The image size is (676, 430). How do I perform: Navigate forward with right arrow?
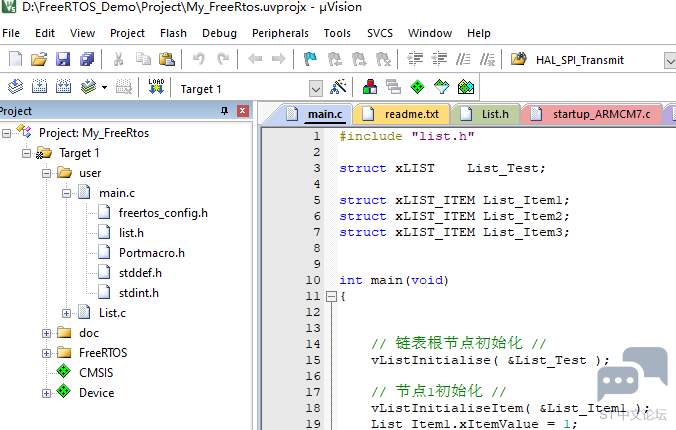[279, 59]
